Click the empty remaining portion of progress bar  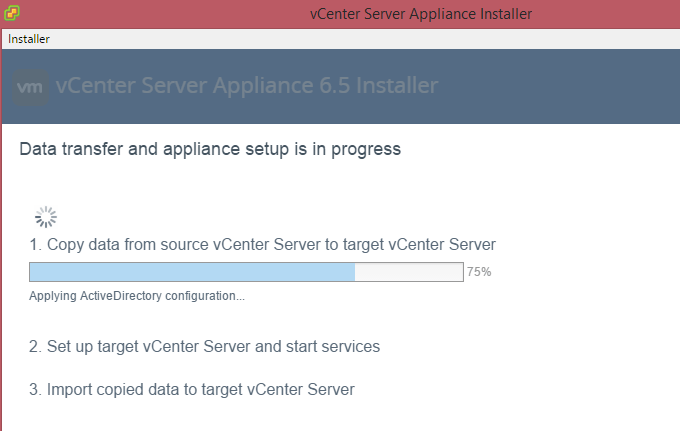point(408,272)
